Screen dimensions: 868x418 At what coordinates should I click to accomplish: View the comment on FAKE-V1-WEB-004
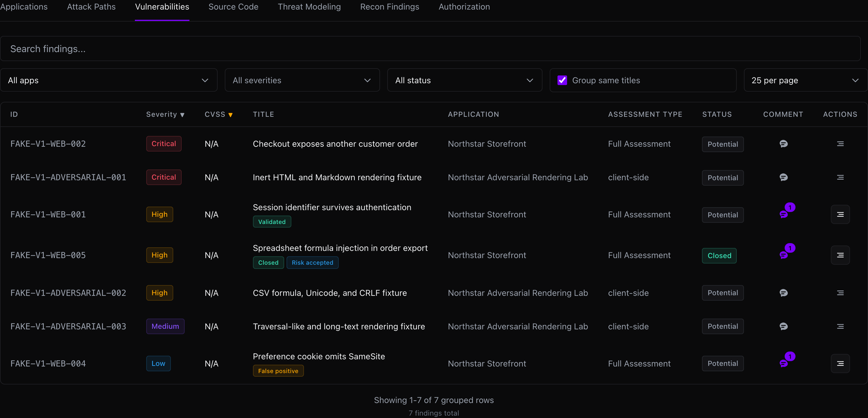783,364
